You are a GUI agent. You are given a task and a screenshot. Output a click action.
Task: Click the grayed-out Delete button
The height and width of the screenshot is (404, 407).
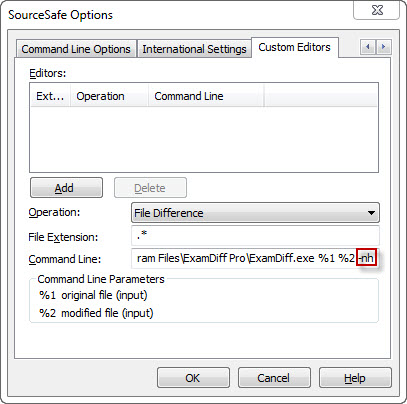[x=150, y=188]
